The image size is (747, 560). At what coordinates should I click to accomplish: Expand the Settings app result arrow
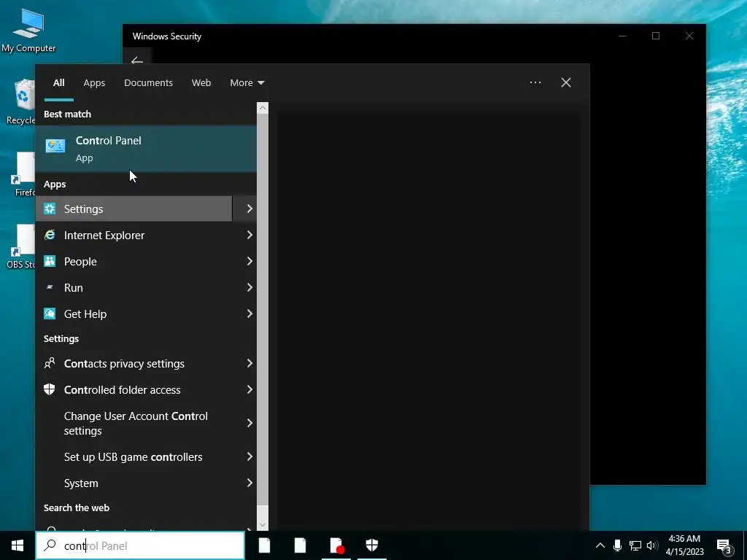(249, 209)
